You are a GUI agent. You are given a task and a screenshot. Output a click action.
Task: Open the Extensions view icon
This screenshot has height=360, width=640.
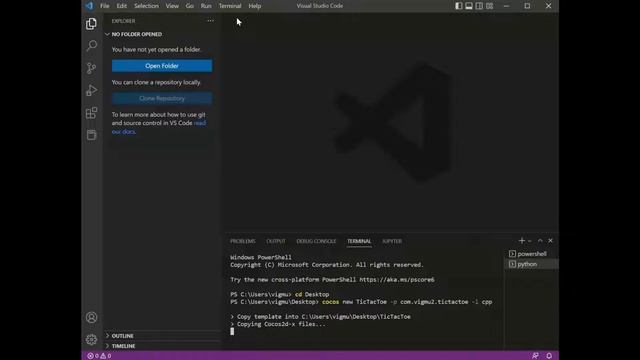coord(91,113)
